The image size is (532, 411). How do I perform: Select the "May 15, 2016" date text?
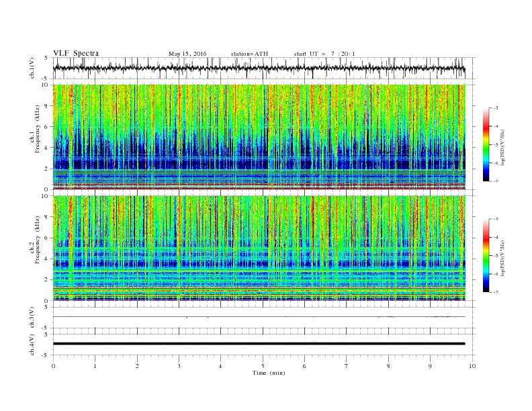click(187, 54)
